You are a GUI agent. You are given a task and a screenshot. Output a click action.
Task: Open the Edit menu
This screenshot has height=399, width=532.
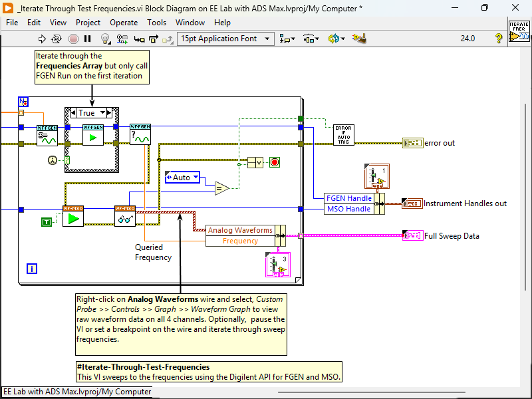tap(34, 23)
